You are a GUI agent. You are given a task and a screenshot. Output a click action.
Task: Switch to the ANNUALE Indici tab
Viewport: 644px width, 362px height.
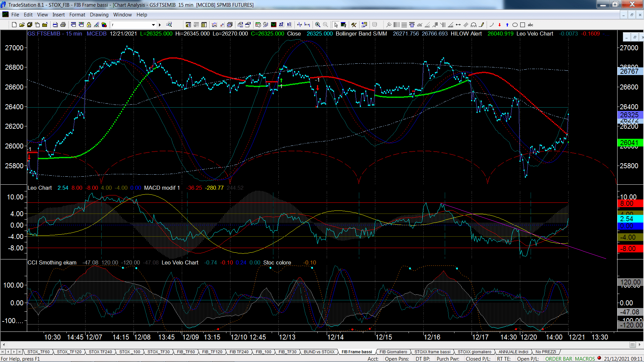pyautogui.click(x=514, y=352)
